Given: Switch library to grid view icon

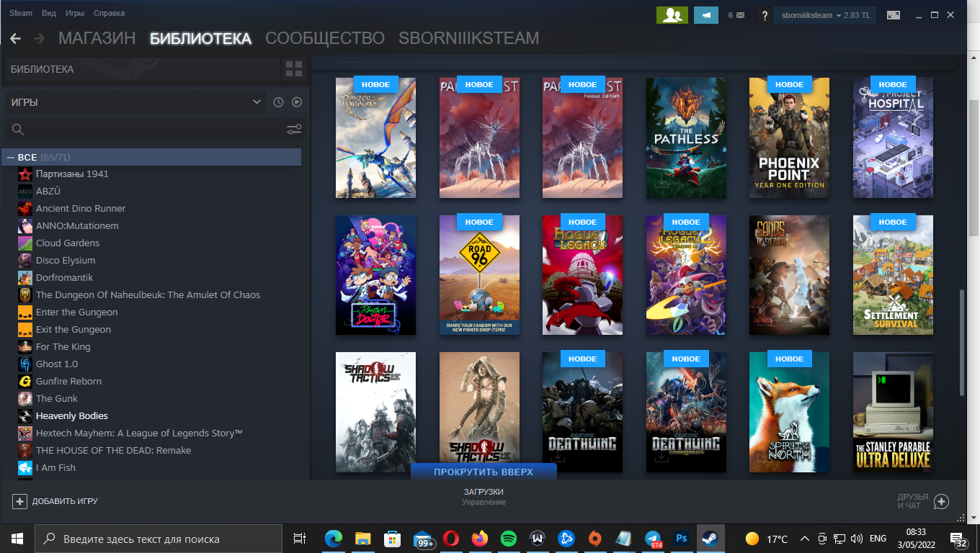Looking at the screenshot, I should pos(294,69).
